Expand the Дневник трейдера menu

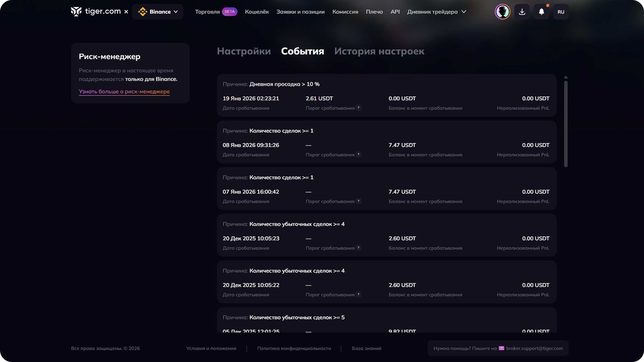pyautogui.click(x=436, y=12)
